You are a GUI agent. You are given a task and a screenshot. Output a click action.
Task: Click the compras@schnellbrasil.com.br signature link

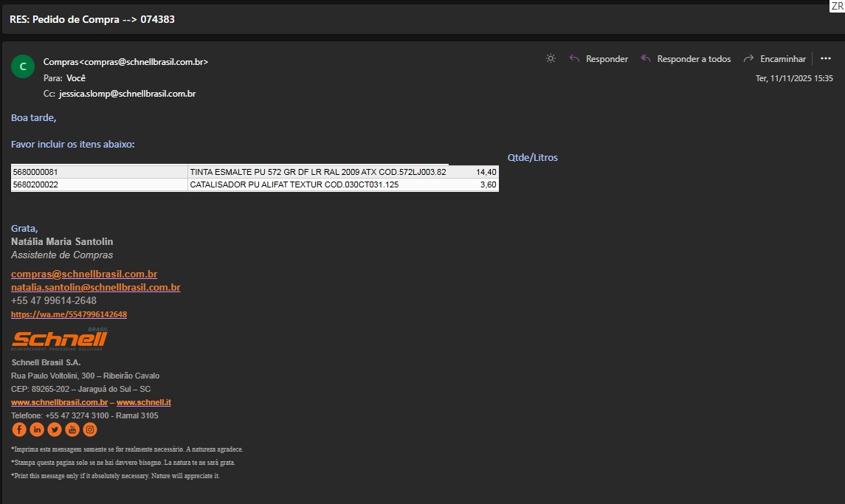point(84,274)
